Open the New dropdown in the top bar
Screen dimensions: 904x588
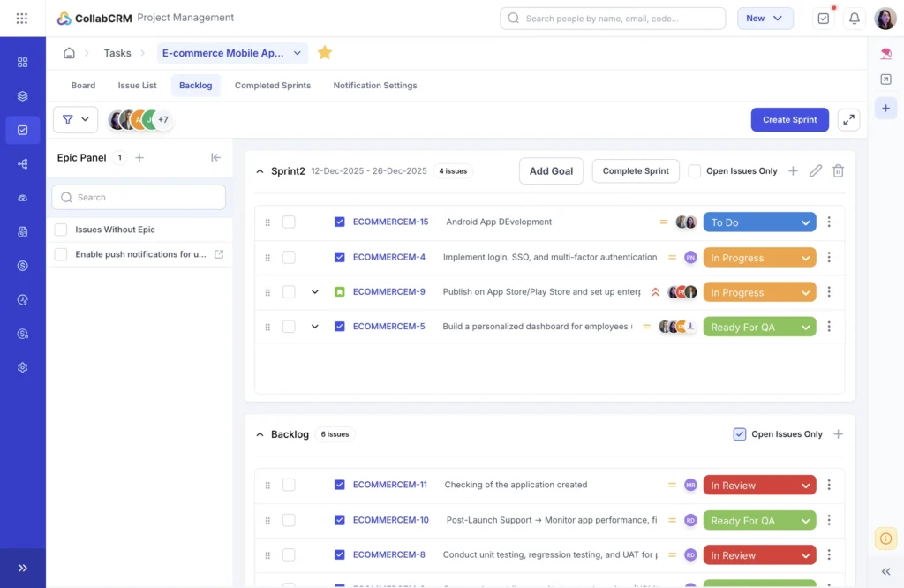(765, 18)
